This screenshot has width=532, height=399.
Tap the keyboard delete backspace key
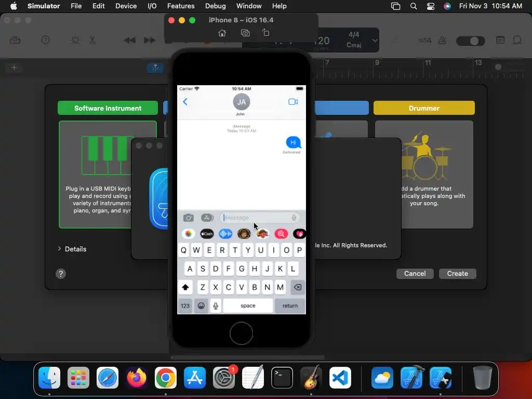coord(298,287)
